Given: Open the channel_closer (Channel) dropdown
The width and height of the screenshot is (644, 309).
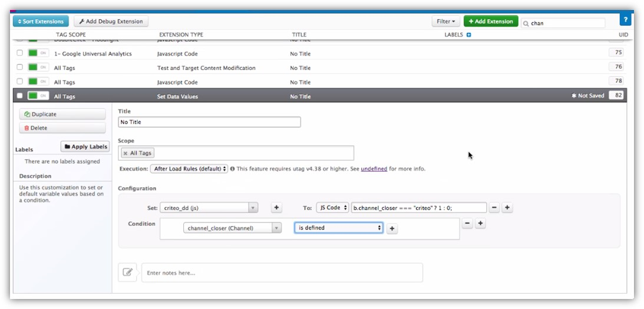Looking at the screenshot, I should [233, 228].
